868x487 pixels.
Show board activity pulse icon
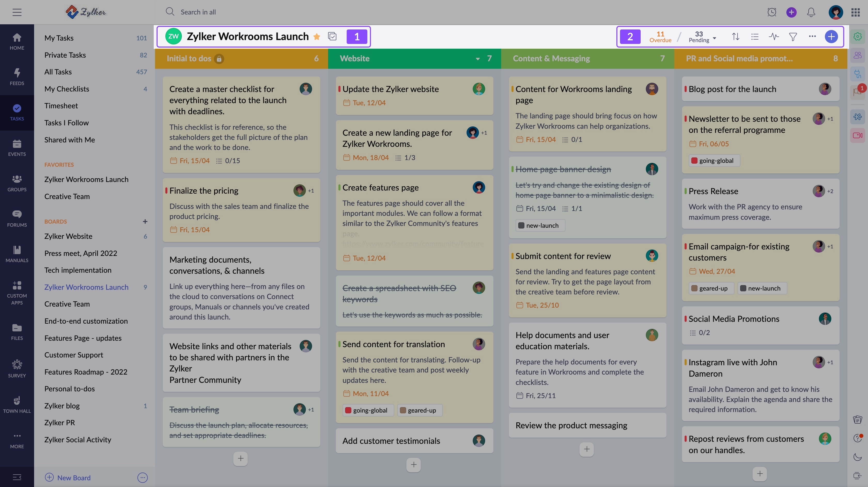(774, 36)
